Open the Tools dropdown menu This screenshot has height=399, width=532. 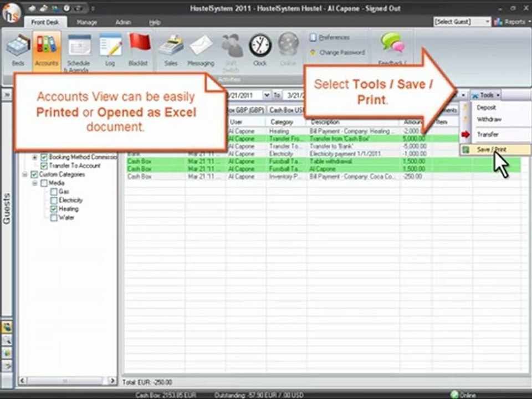coord(486,95)
